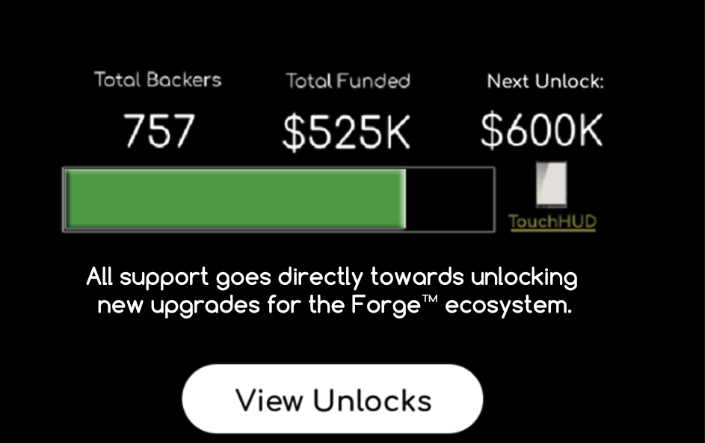Click the 757 backers count
The image size is (705, 443).
coord(159,131)
